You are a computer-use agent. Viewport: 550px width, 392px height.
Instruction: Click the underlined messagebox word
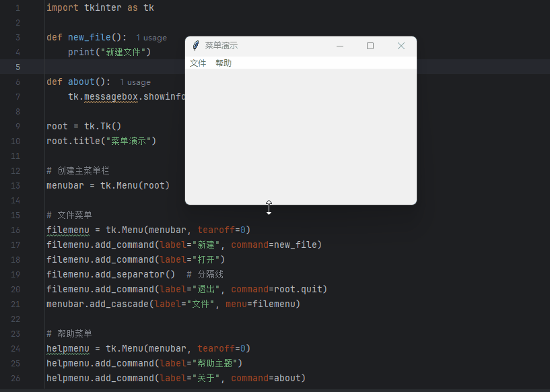(x=111, y=97)
